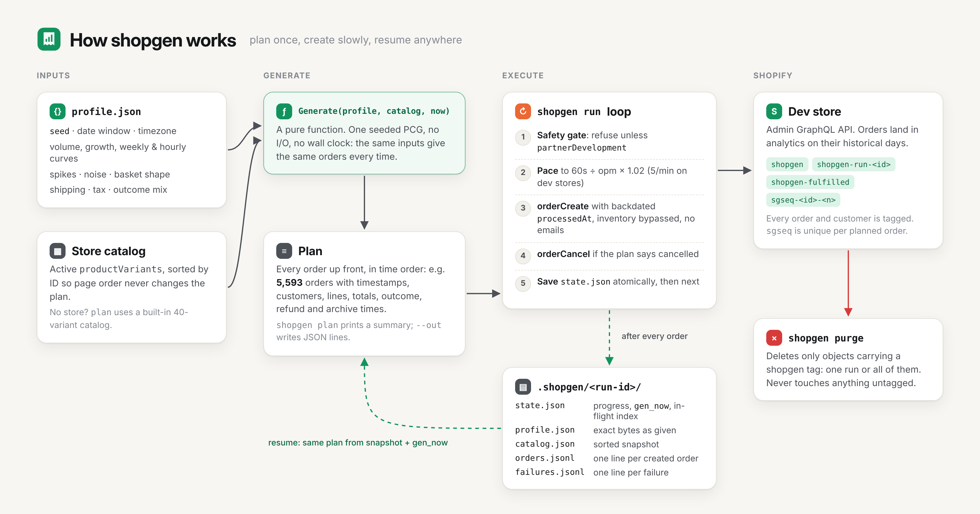
Task: Click the shopgen-fulfilled tag chip
Action: (x=810, y=182)
